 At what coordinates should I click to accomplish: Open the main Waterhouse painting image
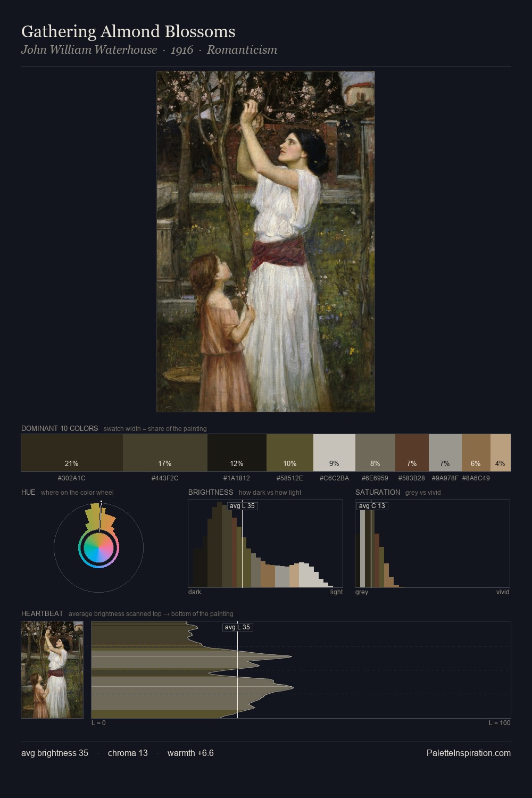coord(265,242)
